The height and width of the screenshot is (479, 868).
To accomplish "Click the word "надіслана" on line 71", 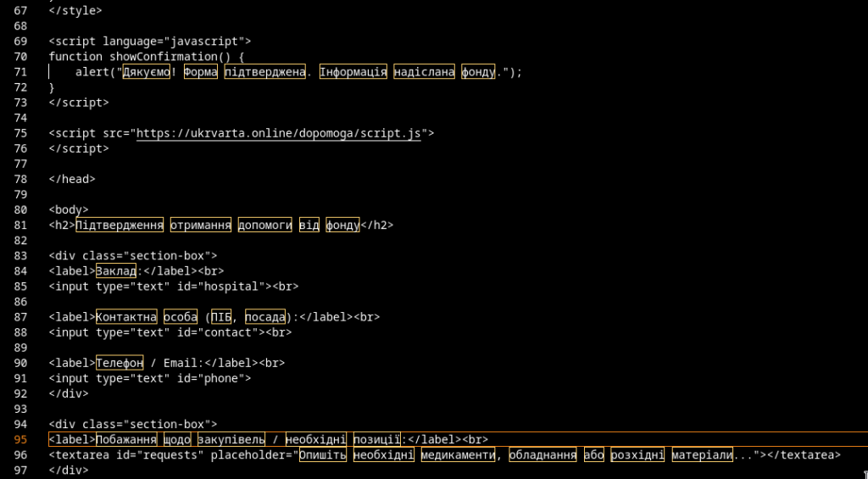I will click(424, 72).
